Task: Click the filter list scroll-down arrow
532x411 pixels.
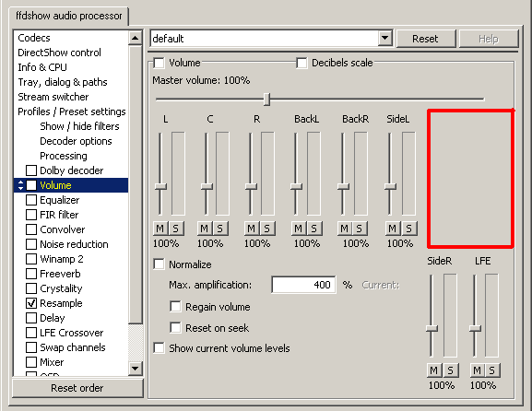Action: coord(136,369)
